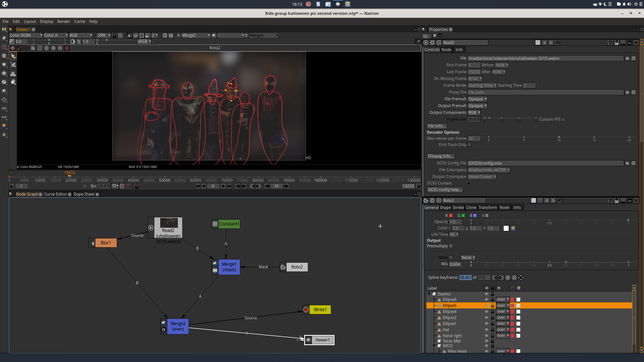This screenshot has height=362, width=644.
Task: Open the Color.RGBA layer dropdown
Action: (26, 35)
